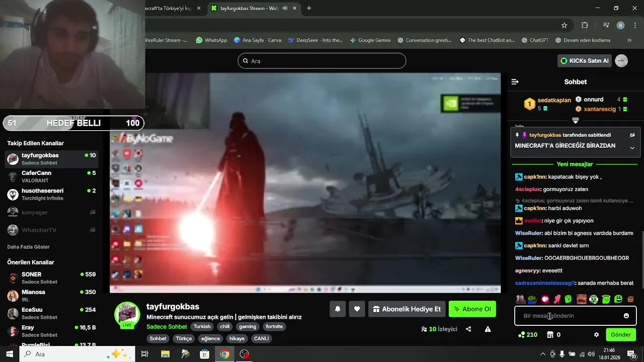This screenshot has width=644, height=362.
Task: Focus the Ara search field
Action: (x=322, y=61)
